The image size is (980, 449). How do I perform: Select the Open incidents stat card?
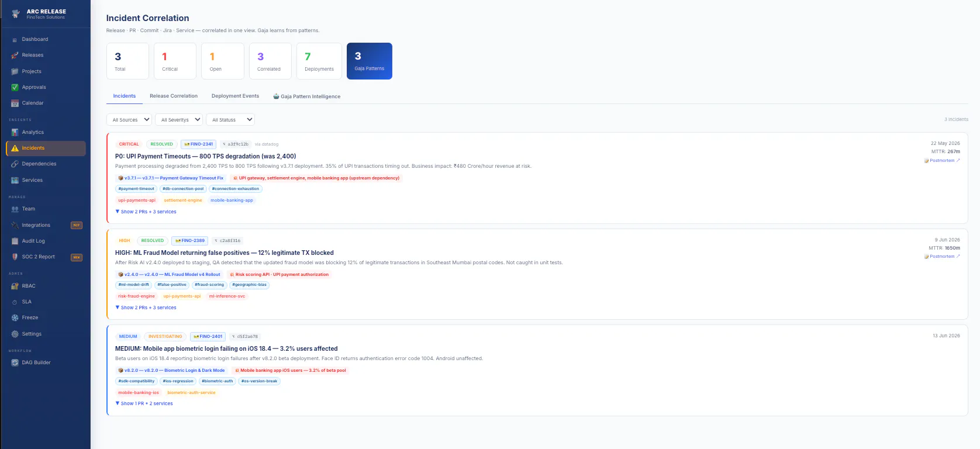(223, 61)
